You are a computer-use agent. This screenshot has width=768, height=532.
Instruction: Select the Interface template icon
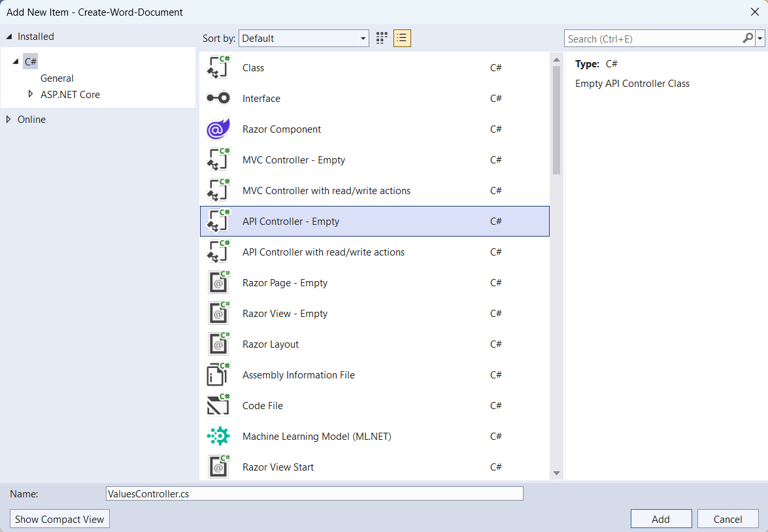coord(218,98)
